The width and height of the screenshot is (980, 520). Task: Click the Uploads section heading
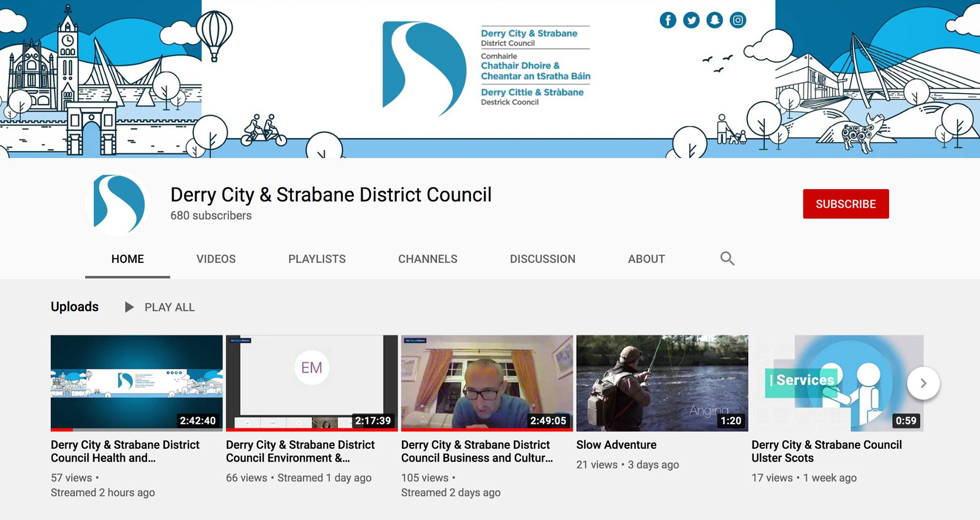pyautogui.click(x=75, y=307)
